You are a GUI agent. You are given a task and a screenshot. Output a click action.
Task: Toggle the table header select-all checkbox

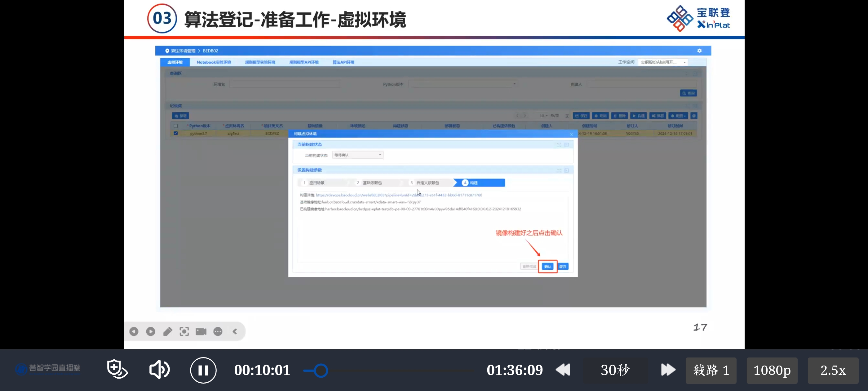[x=175, y=126]
